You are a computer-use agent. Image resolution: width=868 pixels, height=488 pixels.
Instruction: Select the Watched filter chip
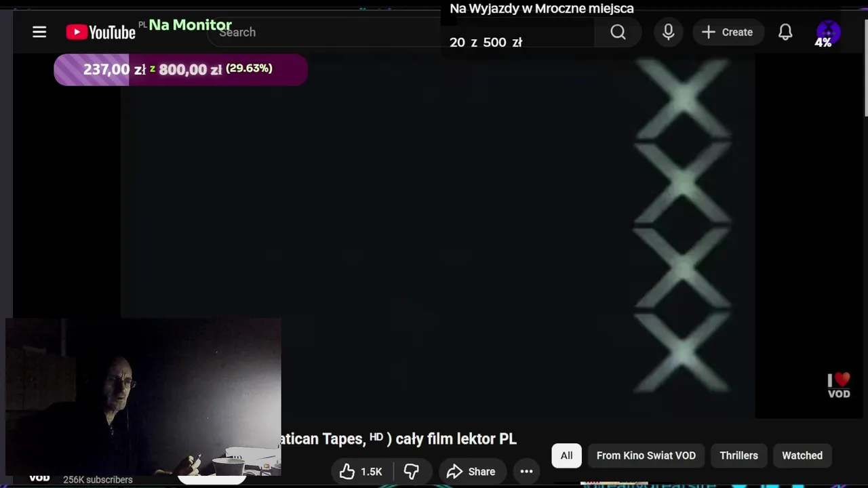click(x=802, y=455)
